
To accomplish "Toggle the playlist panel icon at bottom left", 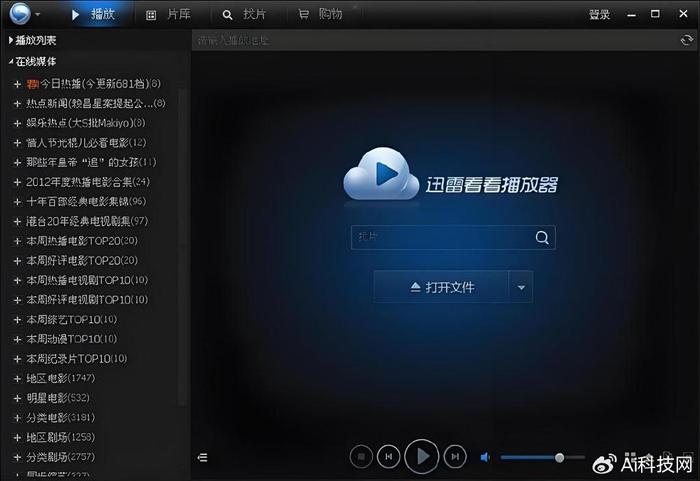I will point(202,457).
